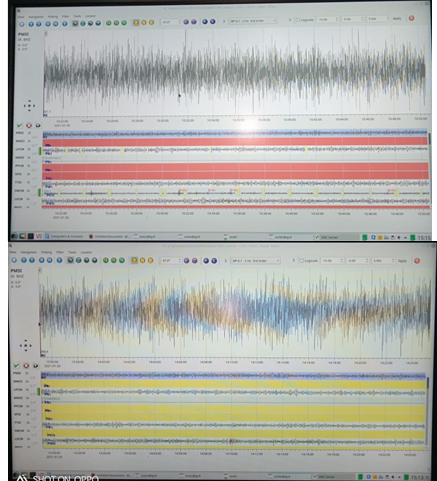Click green checkmark icon in upper window
The width and height of the screenshot is (437, 481).
[x=19, y=126]
